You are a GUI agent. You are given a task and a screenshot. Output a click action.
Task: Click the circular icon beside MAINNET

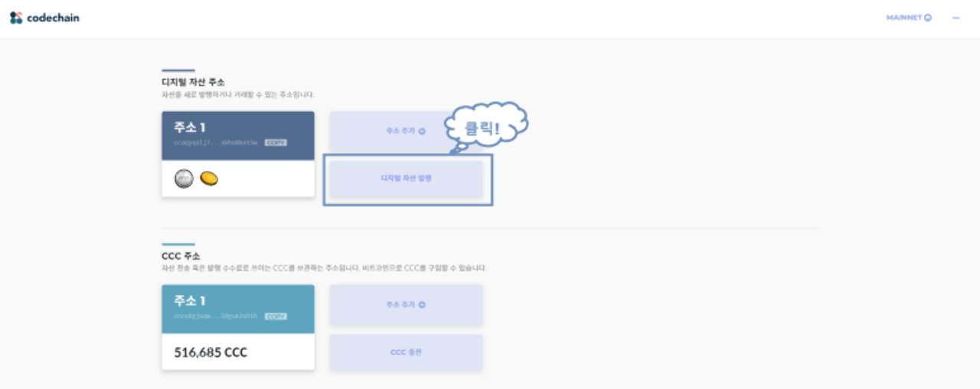pos(928,18)
